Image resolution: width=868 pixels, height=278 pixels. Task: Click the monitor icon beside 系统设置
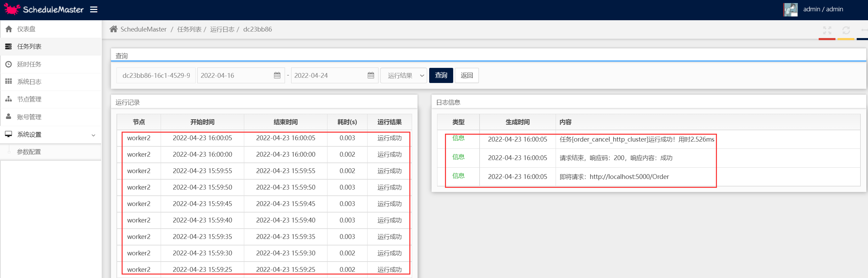point(9,134)
